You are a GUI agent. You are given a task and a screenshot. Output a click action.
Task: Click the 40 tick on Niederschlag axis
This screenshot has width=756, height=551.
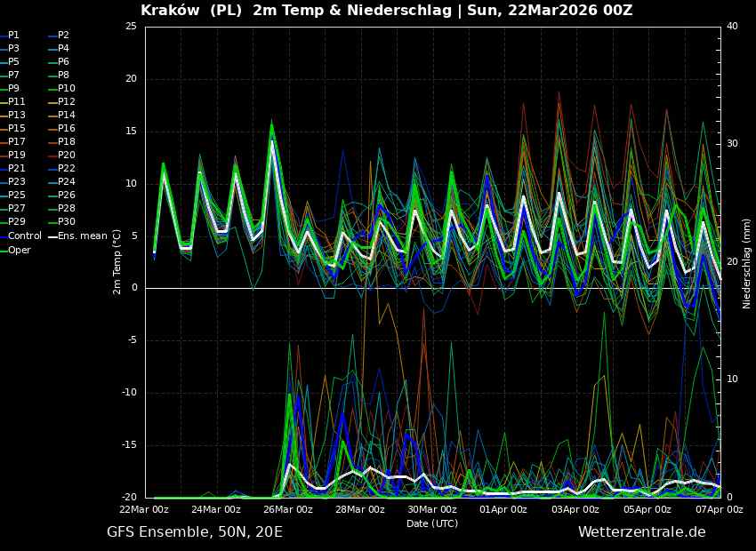[732, 27]
